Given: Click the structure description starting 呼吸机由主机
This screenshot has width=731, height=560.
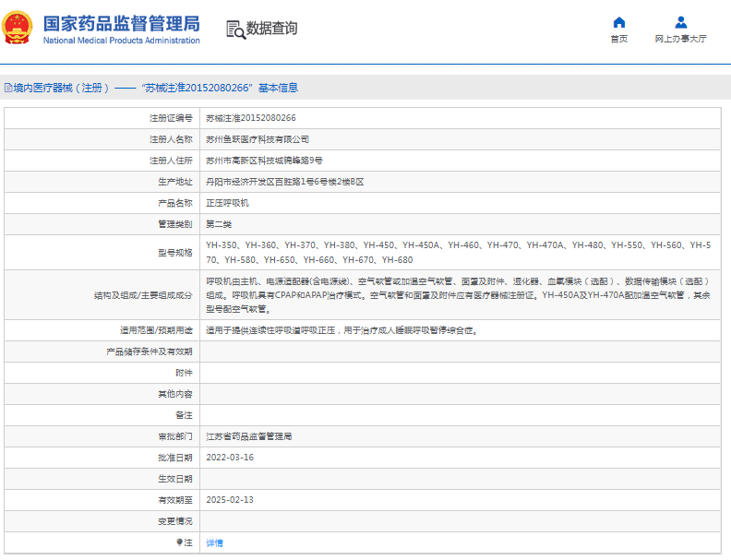Looking at the screenshot, I should [459, 295].
